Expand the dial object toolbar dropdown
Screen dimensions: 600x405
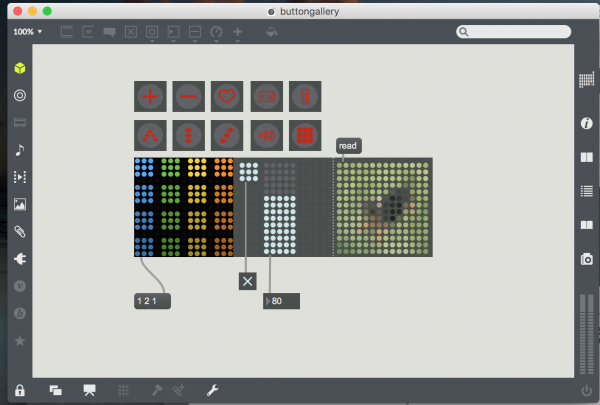(216, 33)
